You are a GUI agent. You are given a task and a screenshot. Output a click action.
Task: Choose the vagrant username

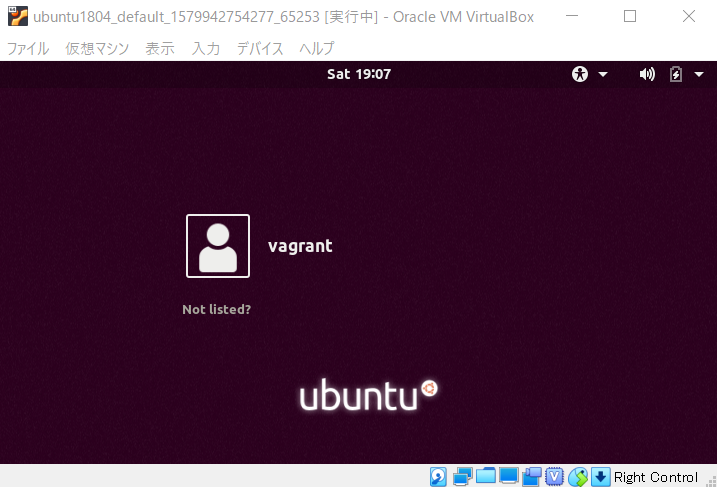[x=300, y=246]
